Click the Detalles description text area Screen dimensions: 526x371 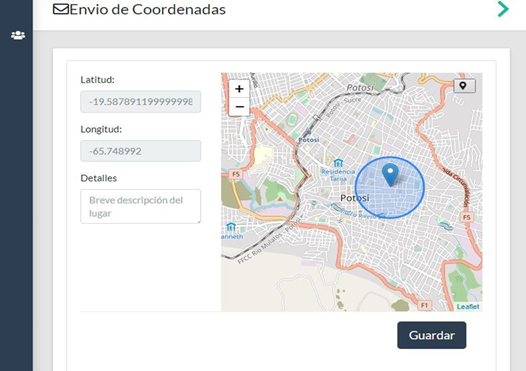[141, 206]
